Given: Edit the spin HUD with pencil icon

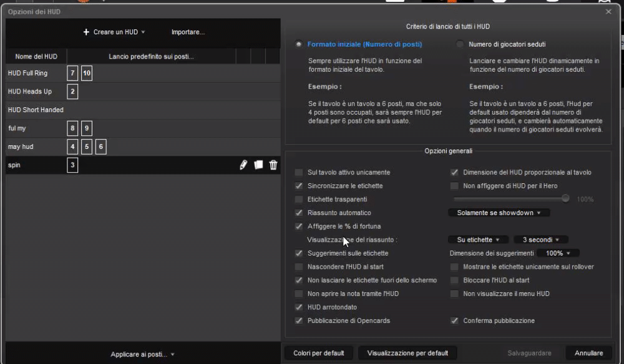Looking at the screenshot, I should [243, 165].
